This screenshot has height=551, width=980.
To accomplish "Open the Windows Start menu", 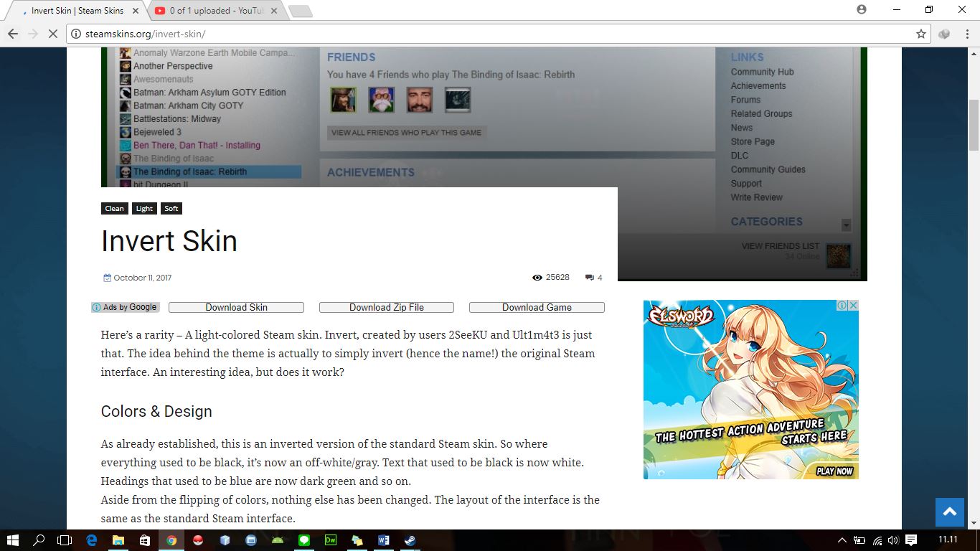I will 12,540.
